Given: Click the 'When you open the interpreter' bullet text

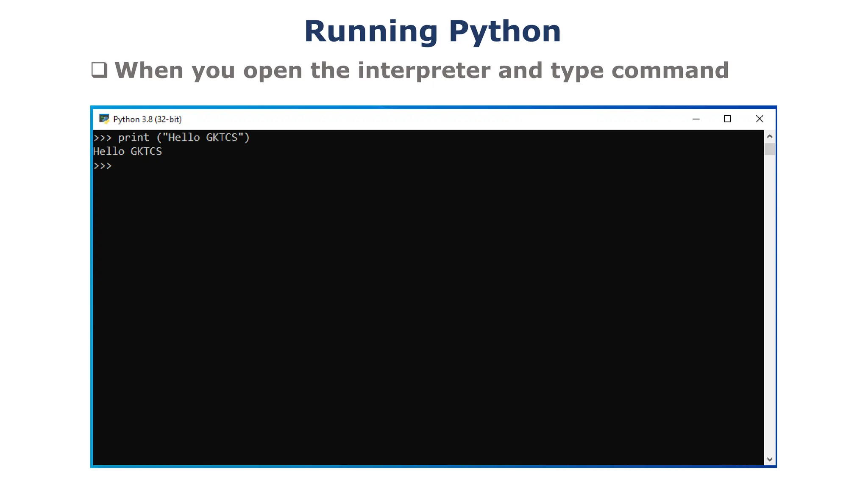Looking at the screenshot, I should [422, 70].
